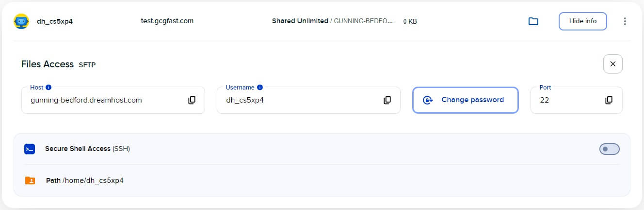This screenshot has width=644, height=210.
Task: Click the Change password button
Action: 466,100
